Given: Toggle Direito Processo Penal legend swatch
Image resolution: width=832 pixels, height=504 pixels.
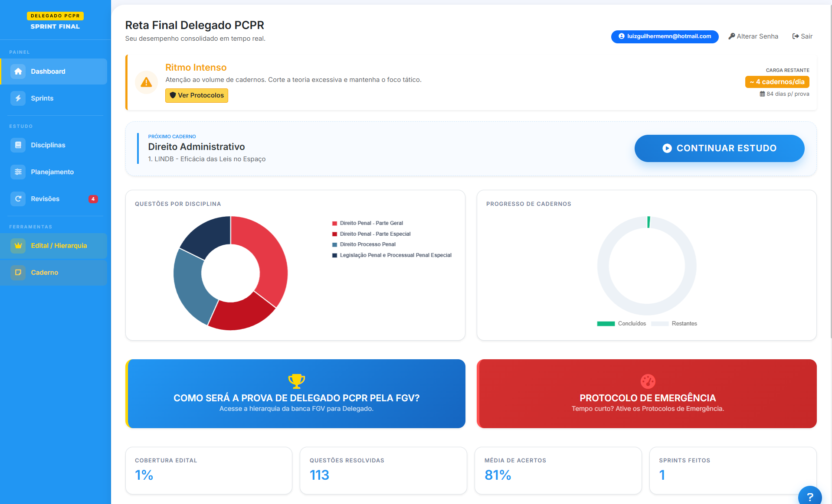Looking at the screenshot, I should coord(334,245).
